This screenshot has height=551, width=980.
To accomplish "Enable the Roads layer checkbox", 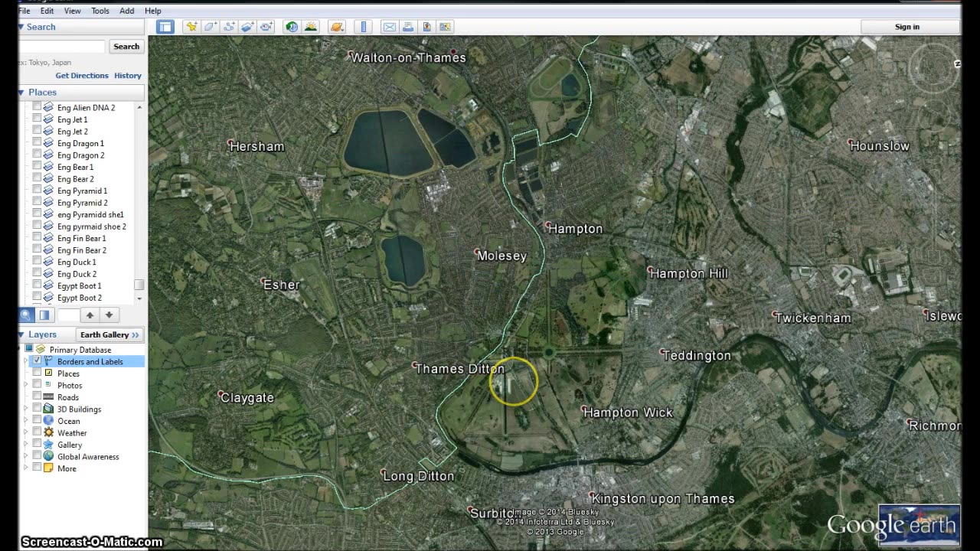I will 37,396.
